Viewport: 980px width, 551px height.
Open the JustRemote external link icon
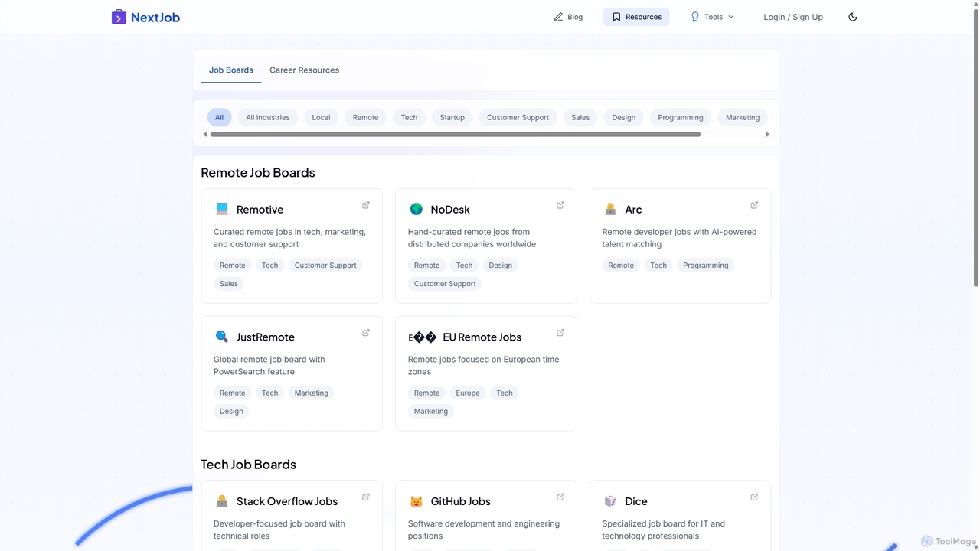point(366,333)
